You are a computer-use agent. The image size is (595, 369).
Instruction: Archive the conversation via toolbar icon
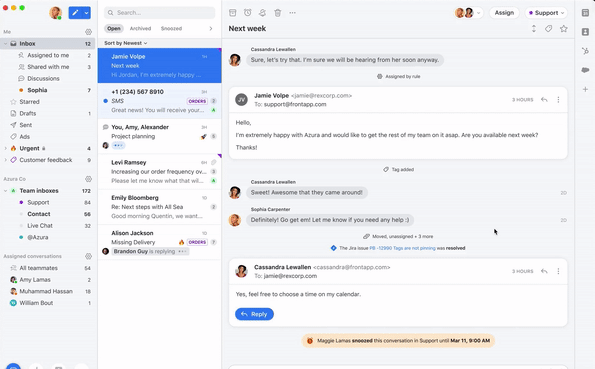click(x=233, y=13)
